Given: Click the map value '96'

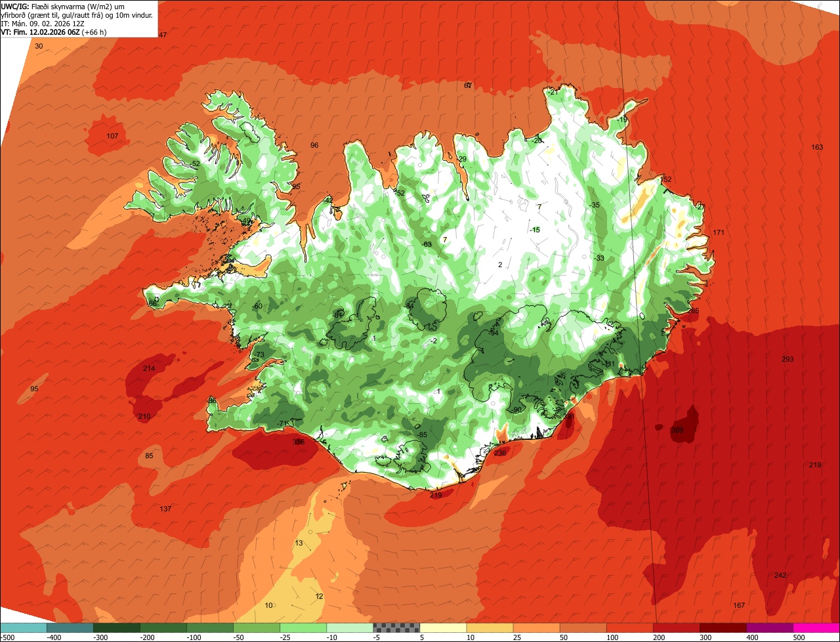Looking at the screenshot, I should coord(314,145).
